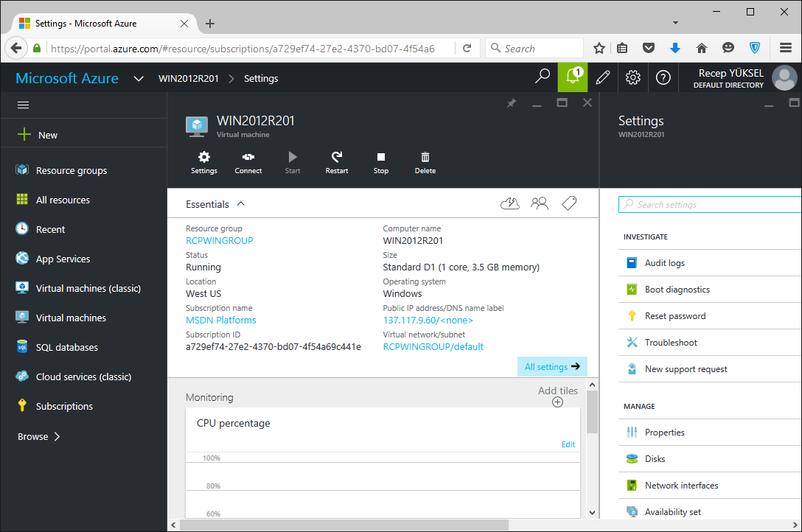Viewport: 802px width, 532px height.
Task: Stop the virtual machine
Action: 381,163
